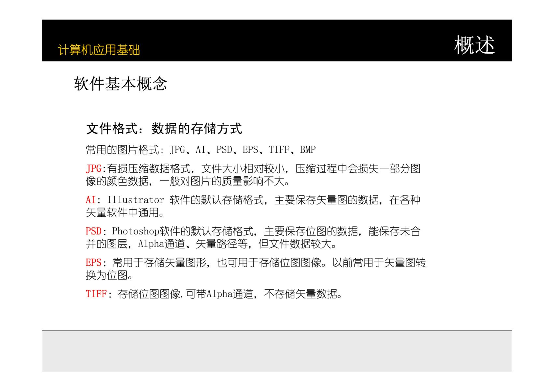
Task: Click the text 但文件数据较大
Action: 294,244
